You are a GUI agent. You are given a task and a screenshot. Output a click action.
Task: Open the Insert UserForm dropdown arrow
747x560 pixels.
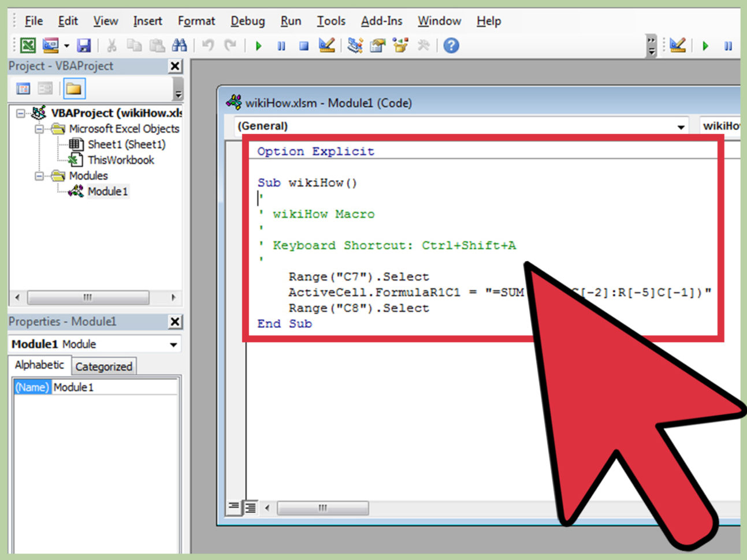66,45
